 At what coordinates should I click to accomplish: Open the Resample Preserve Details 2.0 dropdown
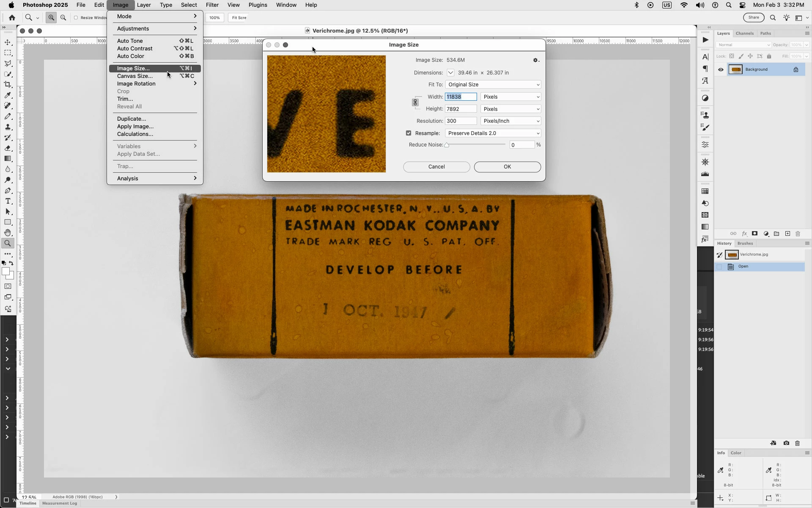[x=493, y=133]
